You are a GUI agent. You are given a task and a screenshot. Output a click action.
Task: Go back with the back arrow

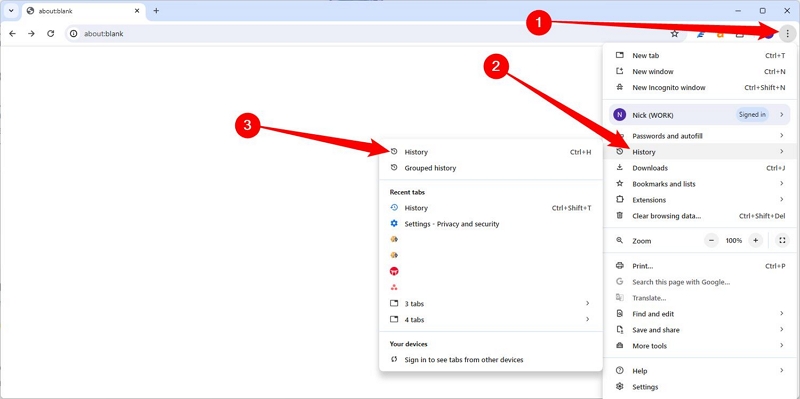[12, 34]
